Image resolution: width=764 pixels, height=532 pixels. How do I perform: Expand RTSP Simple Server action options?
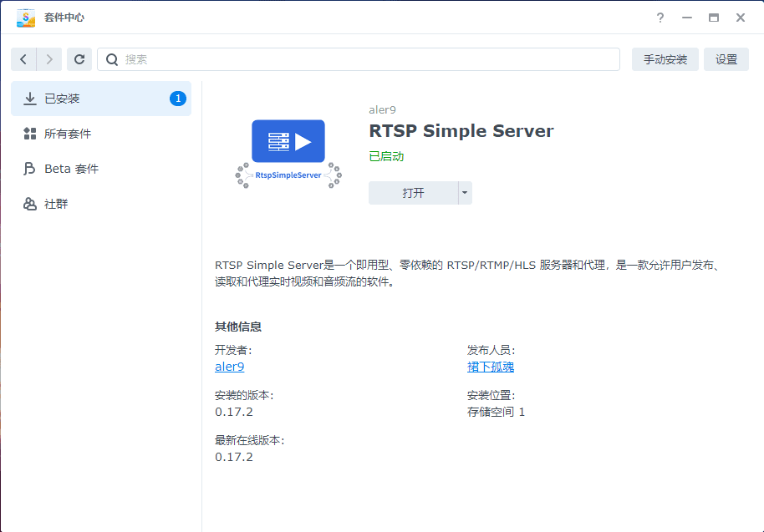(464, 192)
